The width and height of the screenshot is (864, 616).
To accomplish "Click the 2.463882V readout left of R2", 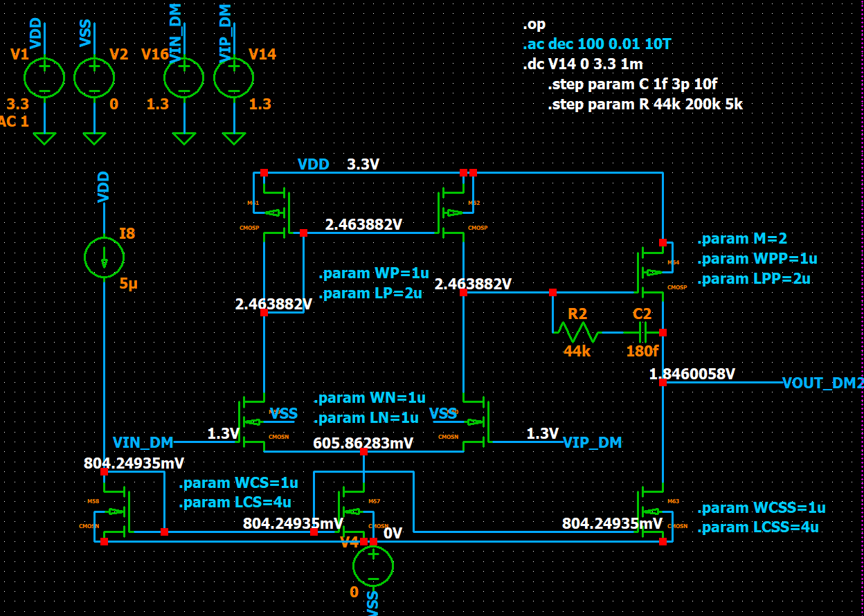I will pos(474,284).
